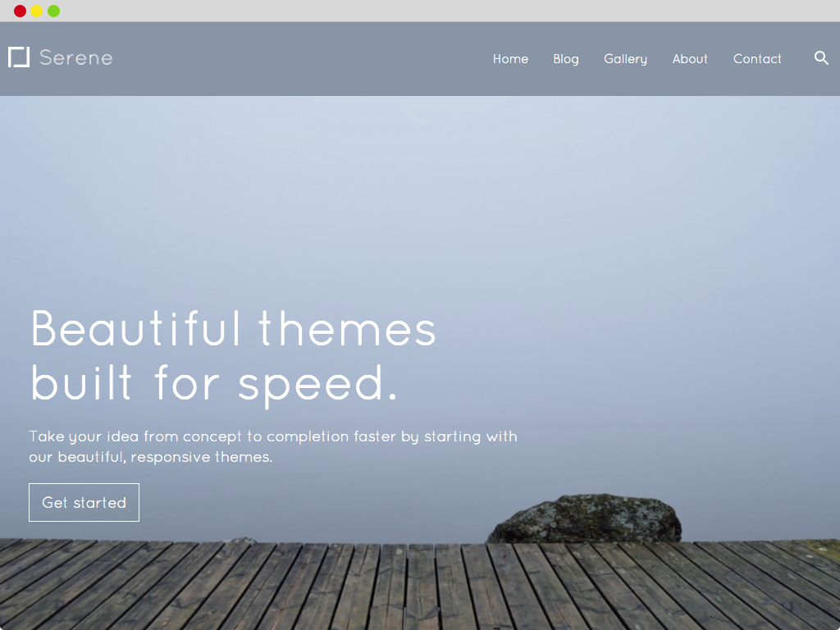Visit the Gallery page from navigation
Image resolution: width=840 pixels, height=630 pixels.
625,59
